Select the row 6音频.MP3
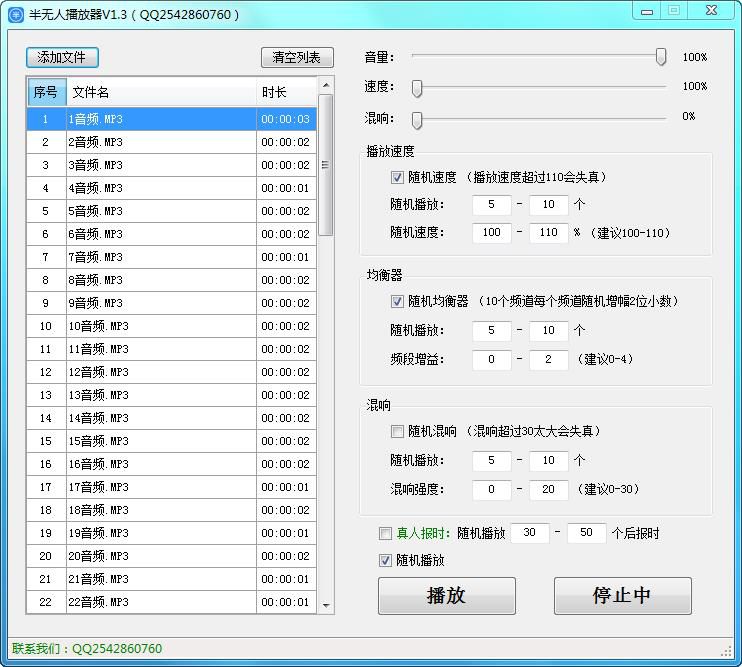Viewport: 742px width, 667px height. pos(171,234)
